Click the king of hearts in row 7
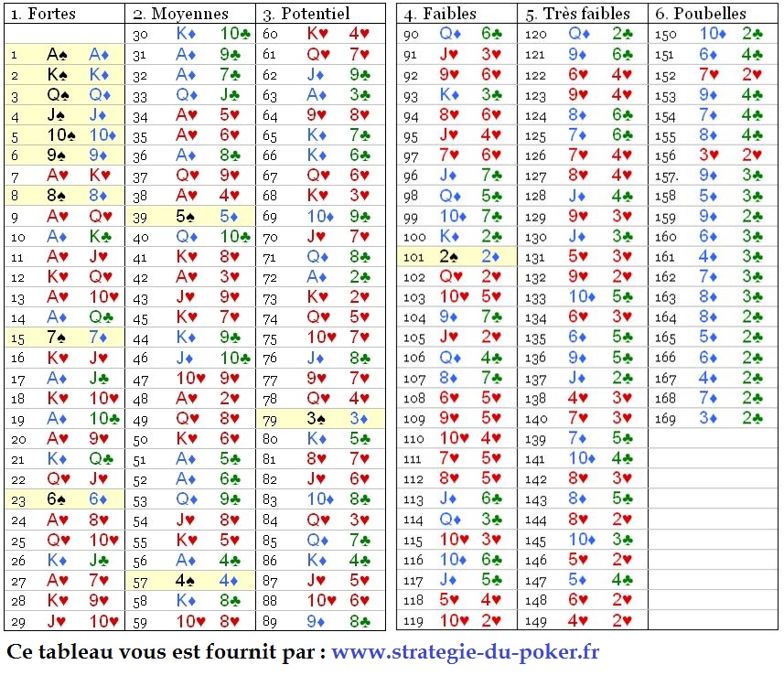This screenshot has height=686, width=784. pos(99,175)
